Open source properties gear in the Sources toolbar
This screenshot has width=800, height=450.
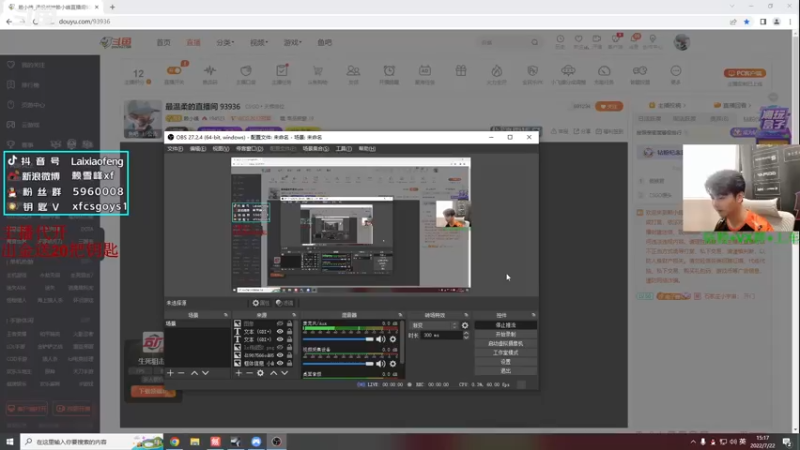[260, 373]
